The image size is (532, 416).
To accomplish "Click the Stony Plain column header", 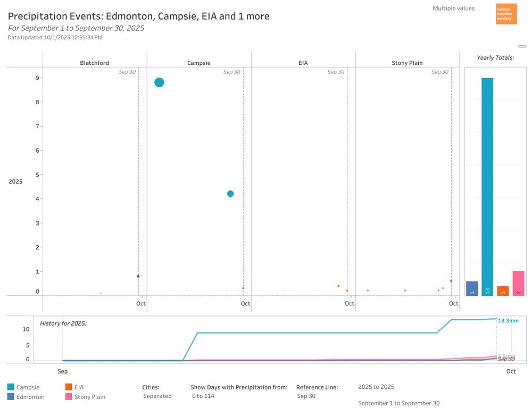I will tap(407, 63).
